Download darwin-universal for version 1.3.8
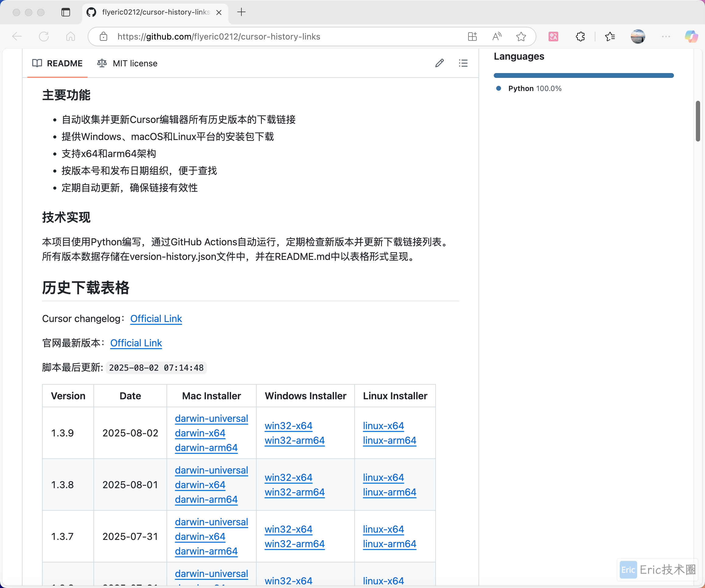 [212, 470]
